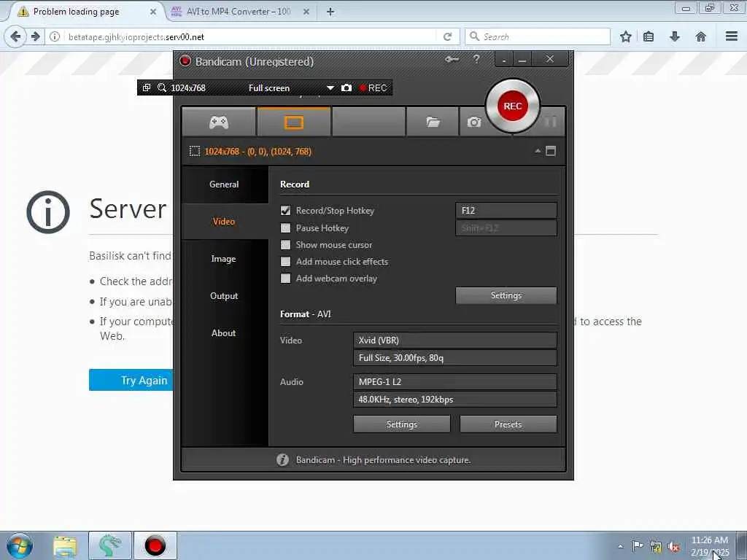747x560 pixels.
Task: Switch to the AVI to MP4 Converter tab
Action: 239,12
